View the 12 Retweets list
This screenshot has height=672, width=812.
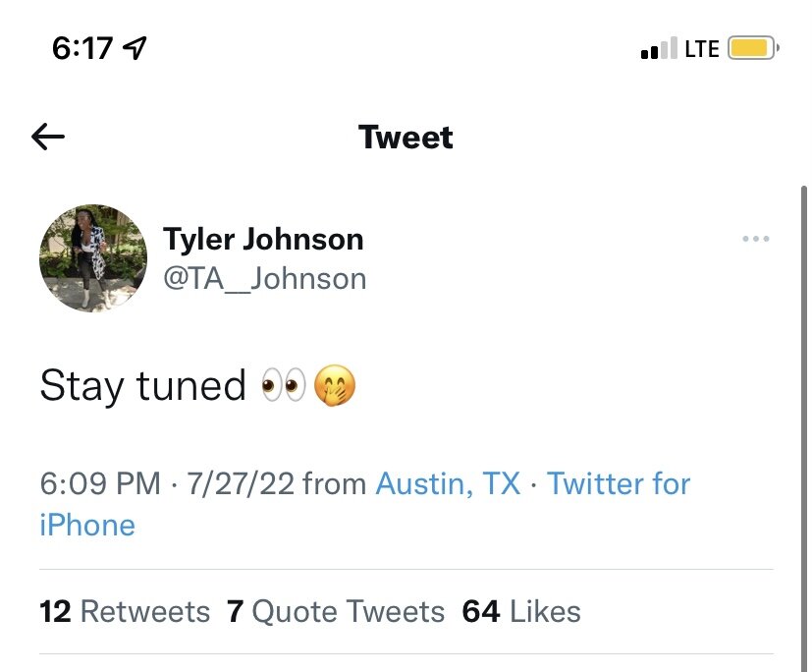(x=125, y=612)
